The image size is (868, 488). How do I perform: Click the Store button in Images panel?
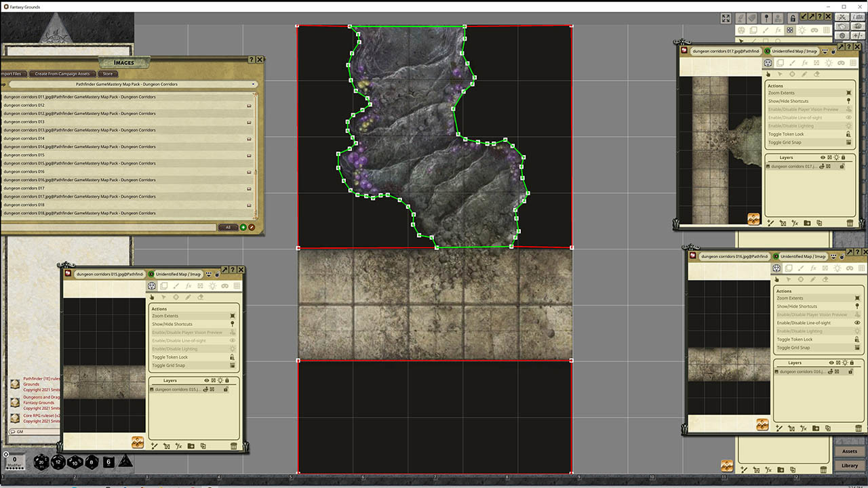pyautogui.click(x=108, y=74)
